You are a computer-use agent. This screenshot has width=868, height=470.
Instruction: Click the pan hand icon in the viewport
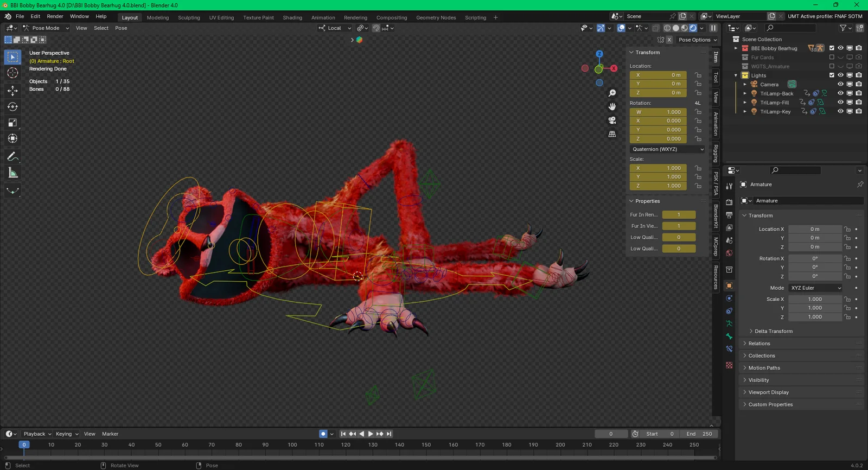point(612,106)
